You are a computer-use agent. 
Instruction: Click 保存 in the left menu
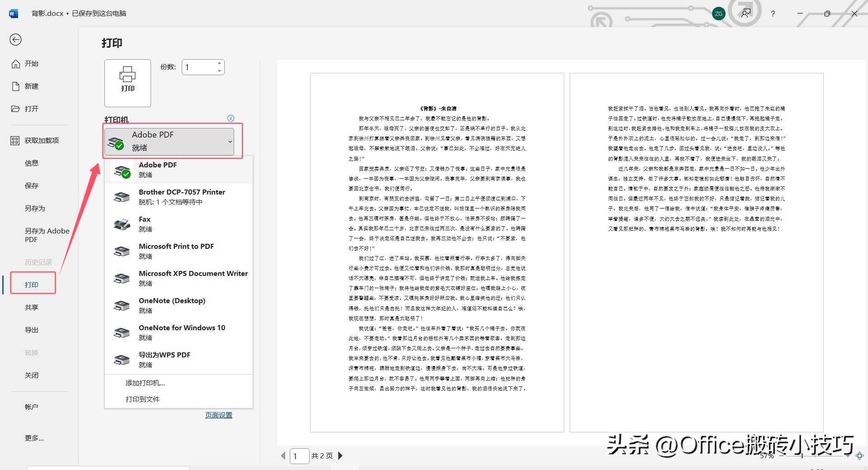pyautogui.click(x=32, y=186)
